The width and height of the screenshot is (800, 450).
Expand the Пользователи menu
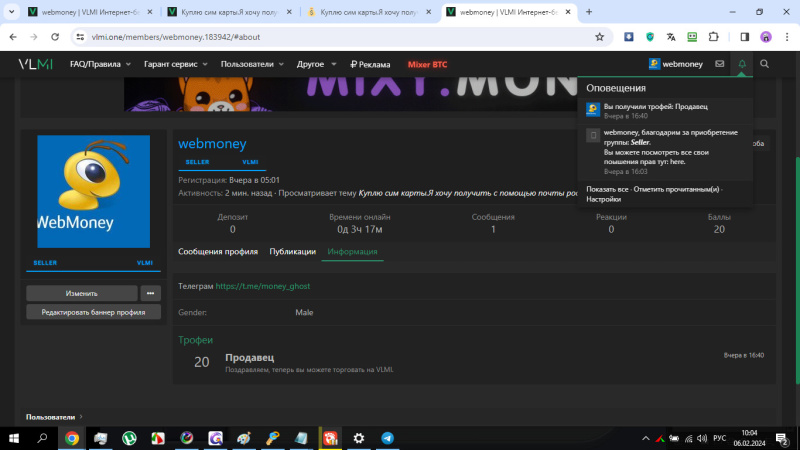[x=252, y=64]
